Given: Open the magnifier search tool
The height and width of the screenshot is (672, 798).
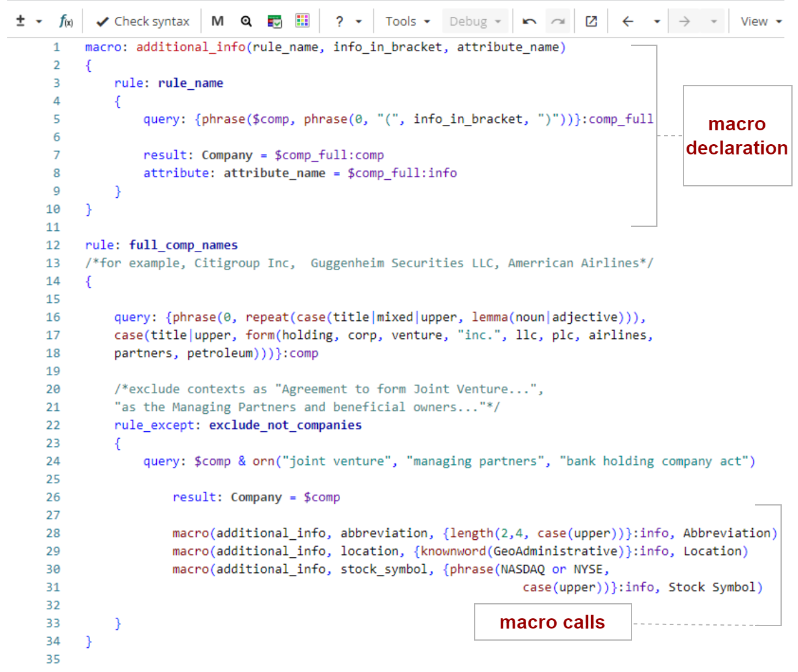Looking at the screenshot, I should (246, 20).
